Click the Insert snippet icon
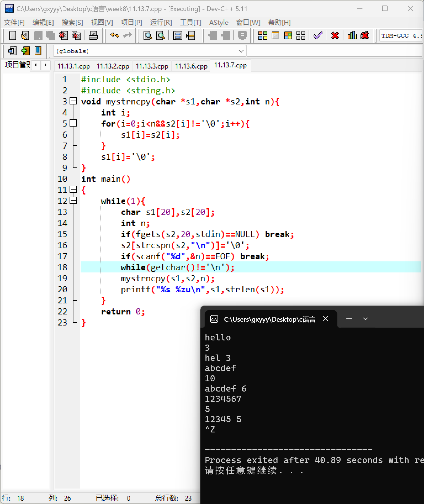This screenshot has height=504, width=424. pos(12,51)
